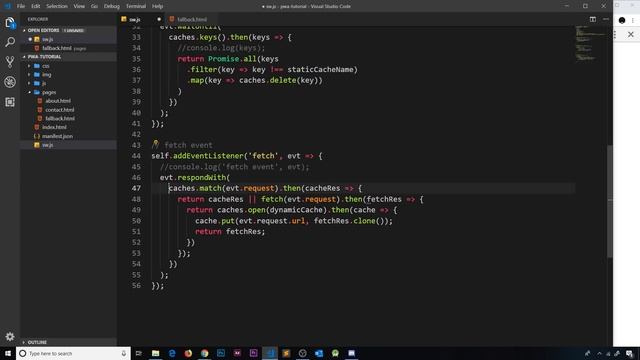Open the Source Control view

click(10, 62)
